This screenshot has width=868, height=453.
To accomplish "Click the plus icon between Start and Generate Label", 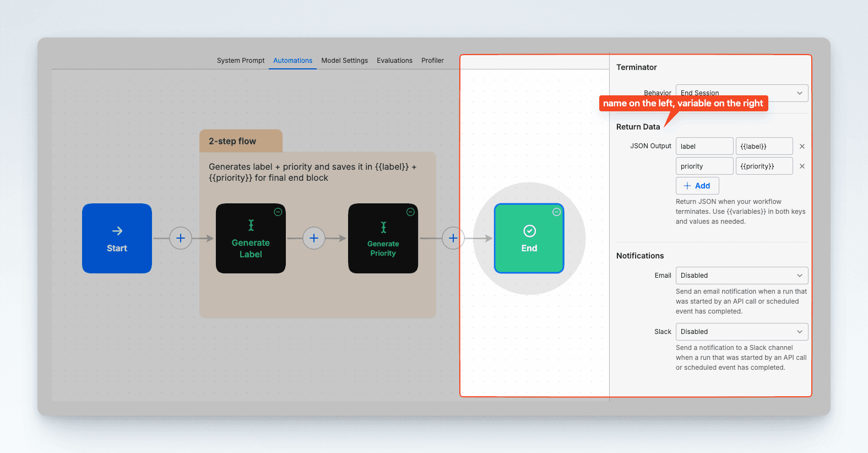I will pos(180,238).
